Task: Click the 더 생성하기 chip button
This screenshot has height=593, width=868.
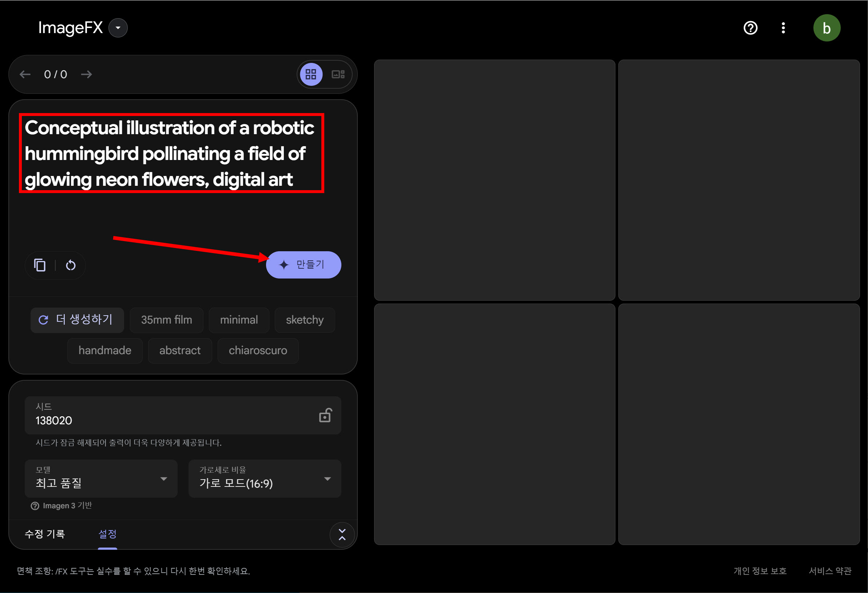Action: coord(77,320)
